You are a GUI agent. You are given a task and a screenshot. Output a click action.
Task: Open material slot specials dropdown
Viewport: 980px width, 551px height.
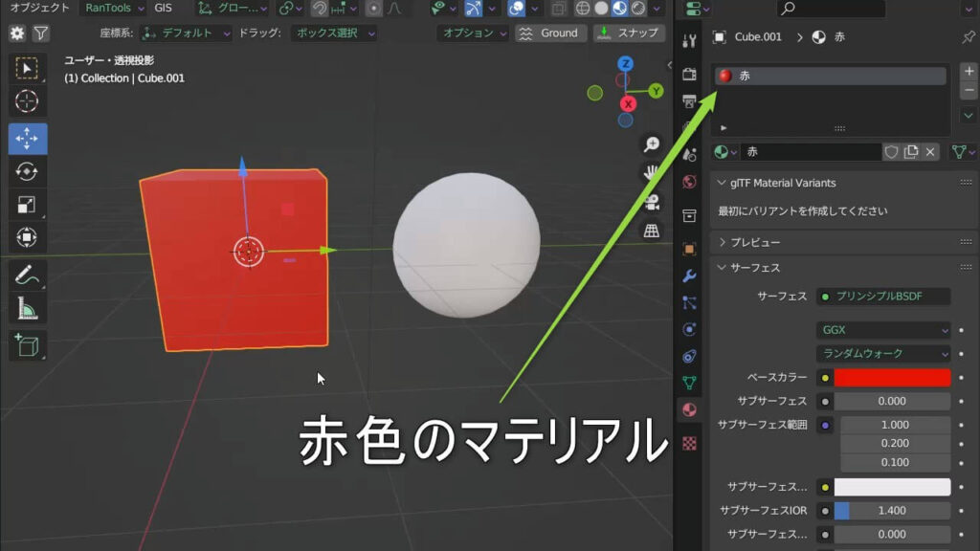[x=969, y=116]
